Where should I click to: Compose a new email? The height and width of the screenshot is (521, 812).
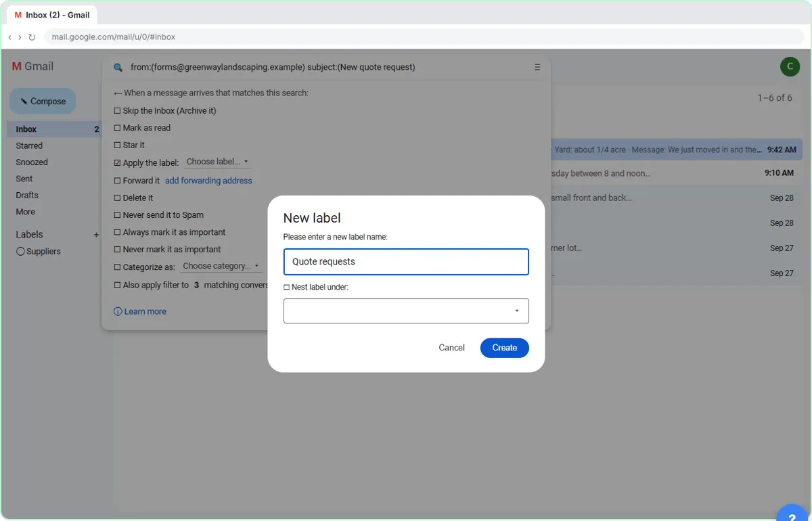pos(43,101)
